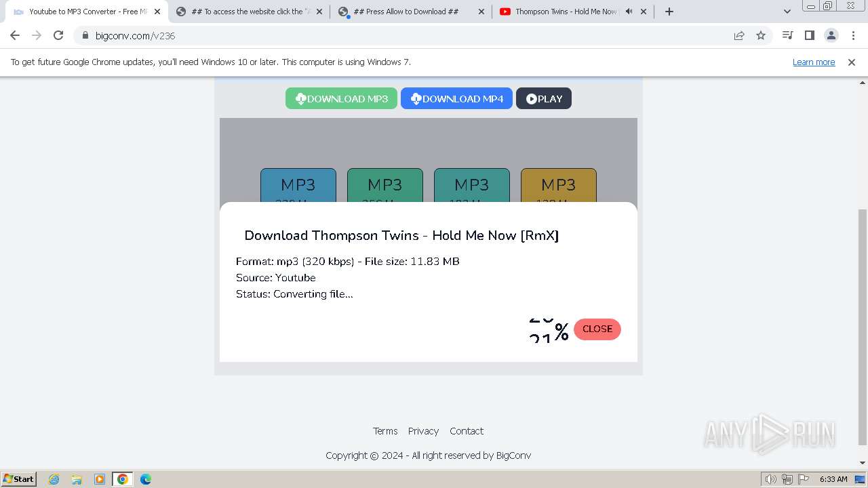Click the conversion progress percentage
Viewport: 868px width, 488px height.
click(x=549, y=330)
